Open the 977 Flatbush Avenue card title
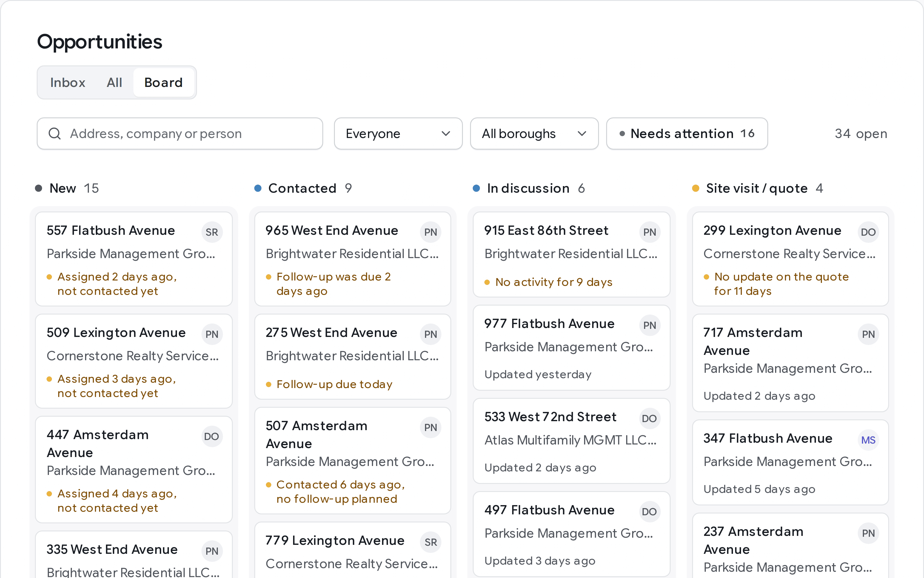Image resolution: width=924 pixels, height=578 pixels. [549, 324]
